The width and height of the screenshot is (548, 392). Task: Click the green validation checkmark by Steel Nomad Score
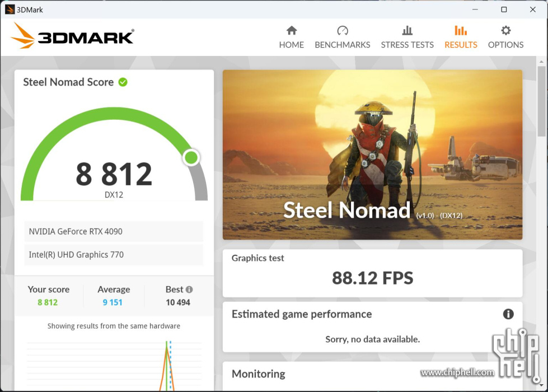click(x=123, y=82)
